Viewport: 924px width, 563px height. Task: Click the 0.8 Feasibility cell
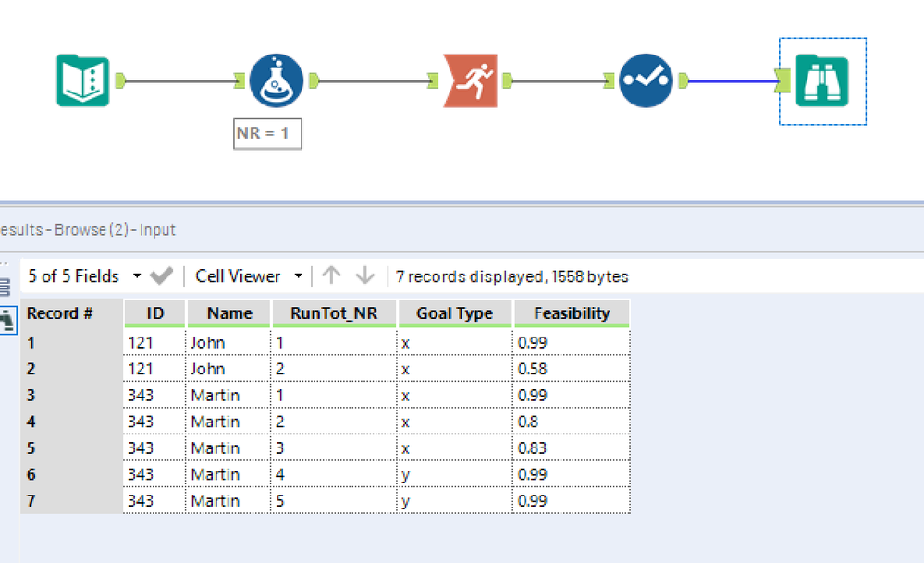(572, 422)
